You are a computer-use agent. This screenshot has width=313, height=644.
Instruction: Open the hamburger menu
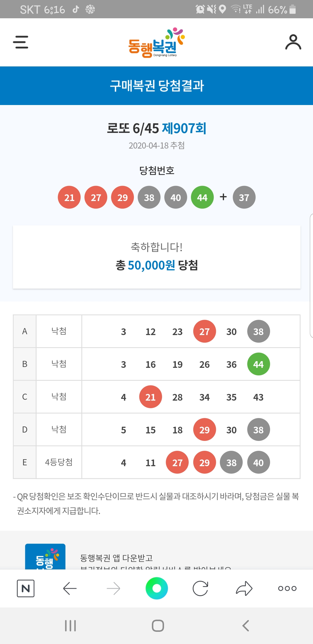click(x=21, y=42)
